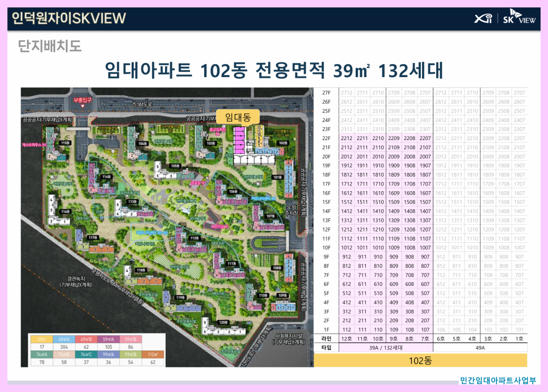Screen dimensions: 548x392
Task: Click the yellow 102동 banner
Action: pos(420,360)
